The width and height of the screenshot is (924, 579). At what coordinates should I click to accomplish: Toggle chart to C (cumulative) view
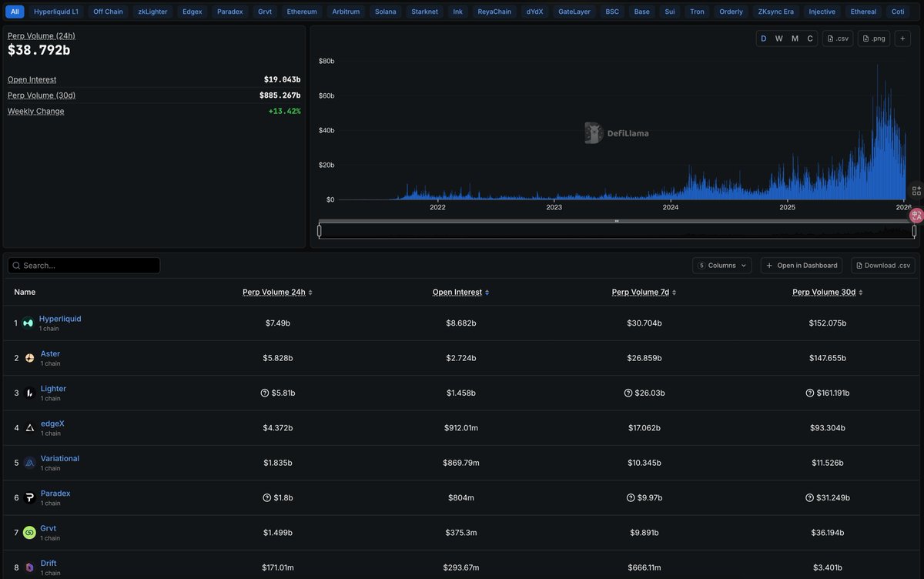point(810,38)
